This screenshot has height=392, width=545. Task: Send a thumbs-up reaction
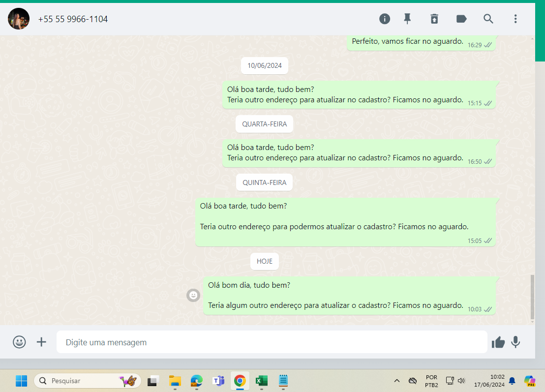coord(498,342)
